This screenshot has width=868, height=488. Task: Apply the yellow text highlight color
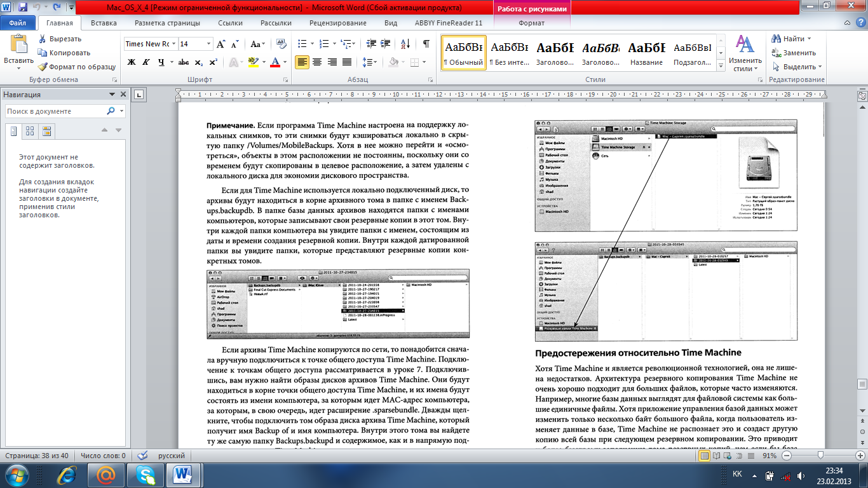coord(254,62)
